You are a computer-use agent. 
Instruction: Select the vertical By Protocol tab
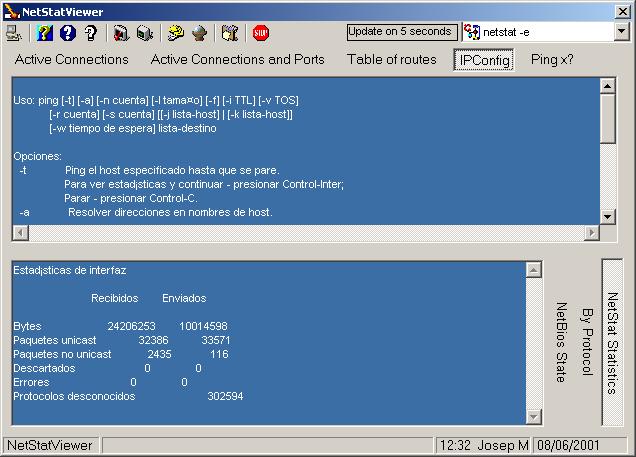pos(587,342)
